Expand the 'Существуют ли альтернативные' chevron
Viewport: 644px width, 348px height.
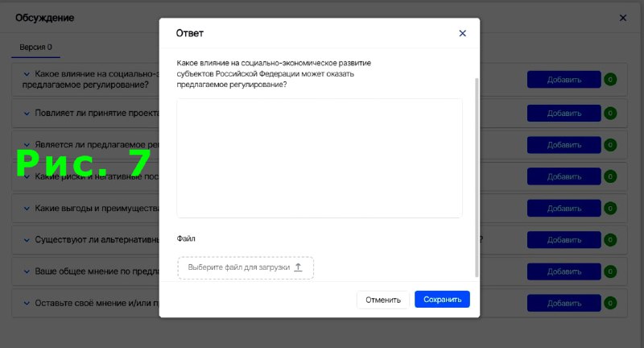pyautogui.click(x=27, y=240)
